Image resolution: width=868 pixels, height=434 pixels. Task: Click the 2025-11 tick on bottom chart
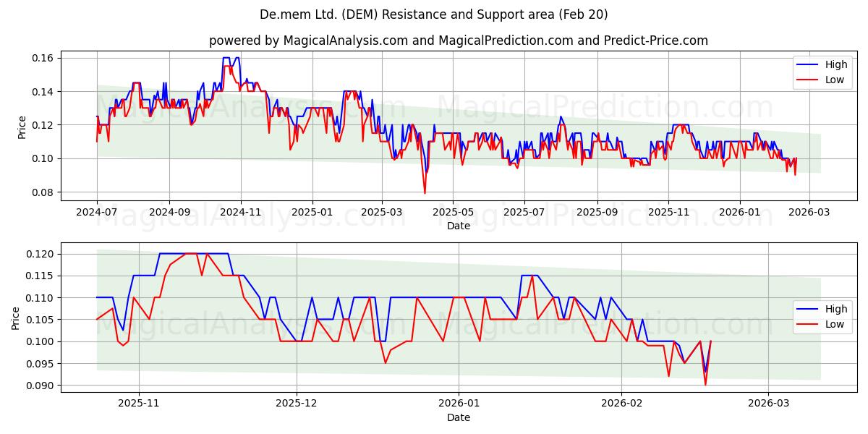138,404
